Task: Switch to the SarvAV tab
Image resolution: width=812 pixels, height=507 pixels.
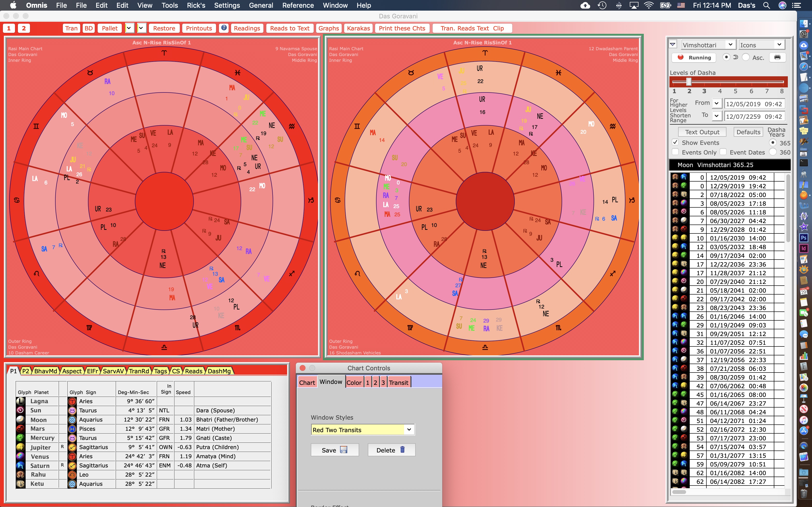Action: pyautogui.click(x=113, y=371)
